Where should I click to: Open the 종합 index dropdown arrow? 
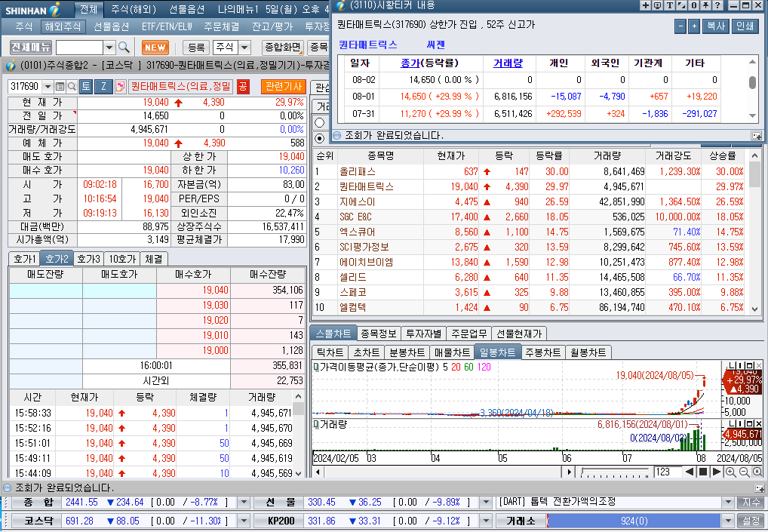(244, 503)
